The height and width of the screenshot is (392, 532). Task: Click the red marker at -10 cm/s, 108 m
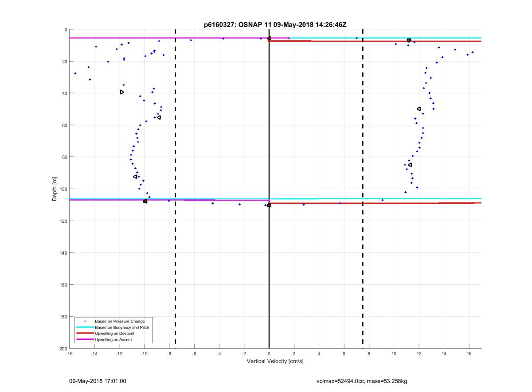click(x=145, y=201)
